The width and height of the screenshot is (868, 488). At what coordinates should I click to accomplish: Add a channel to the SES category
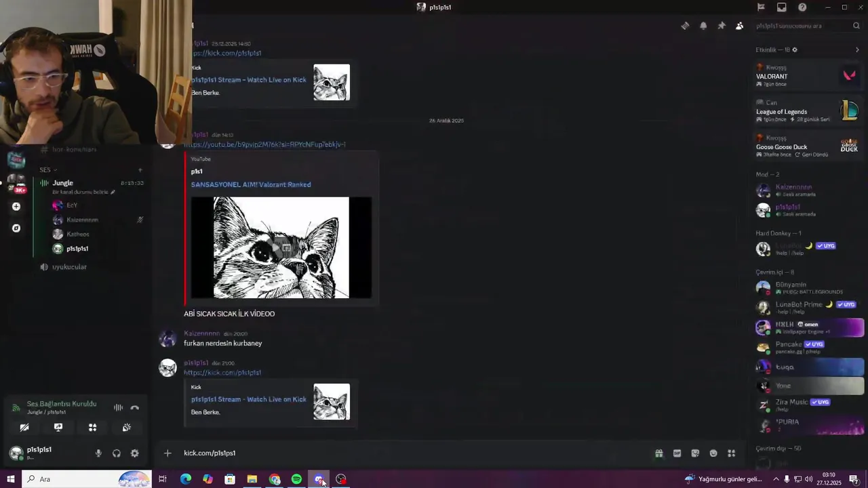point(140,169)
